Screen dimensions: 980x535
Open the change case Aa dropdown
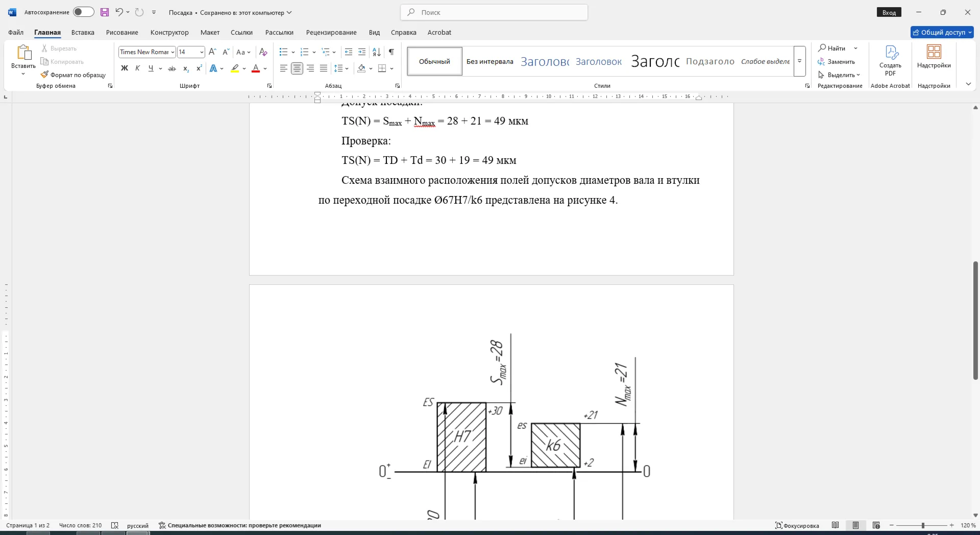[243, 52]
